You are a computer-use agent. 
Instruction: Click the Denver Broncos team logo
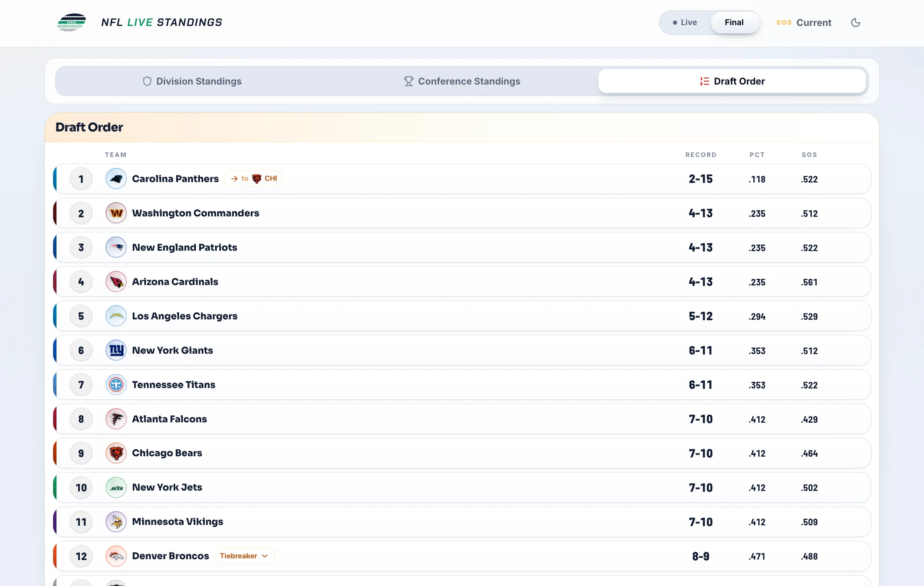tap(116, 556)
